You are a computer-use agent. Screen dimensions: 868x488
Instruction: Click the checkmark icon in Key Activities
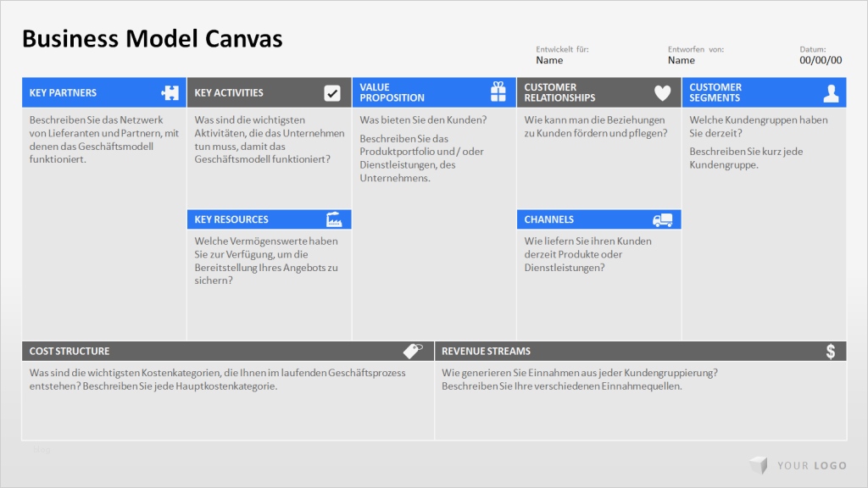332,93
